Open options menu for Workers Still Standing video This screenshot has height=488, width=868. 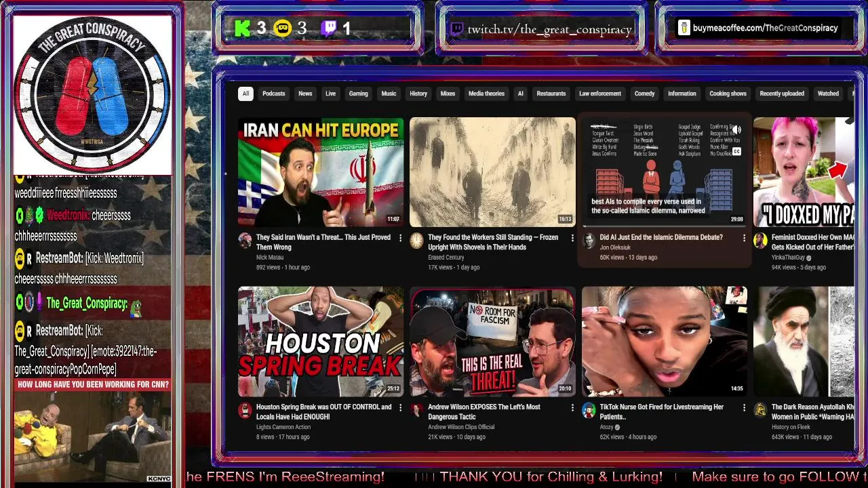[x=572, y=238]
